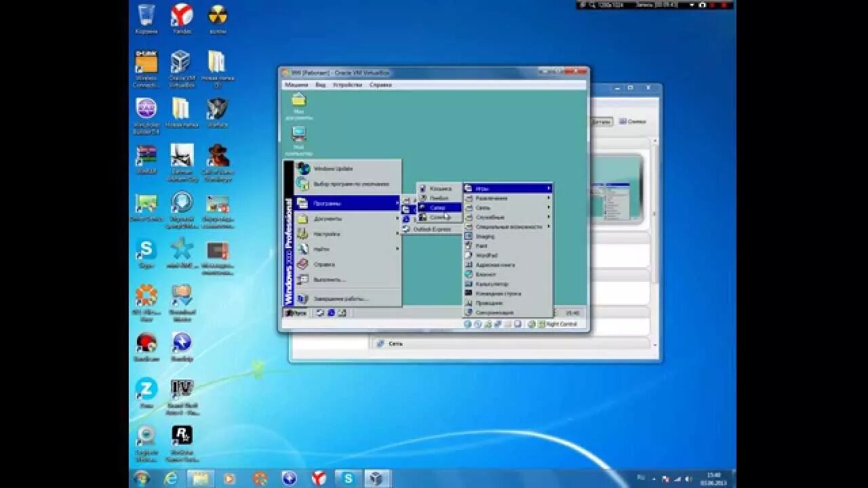This screenshot has height=488, width=868.
Task: Select Windows Update in the Start menu
Action: click(x=348, y=168)
